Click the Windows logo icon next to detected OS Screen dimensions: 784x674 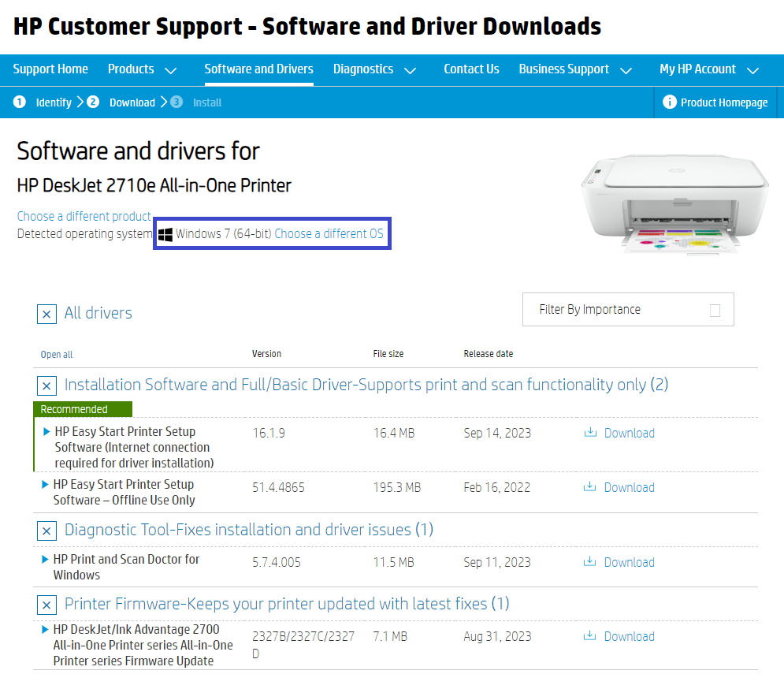(165, 234)
